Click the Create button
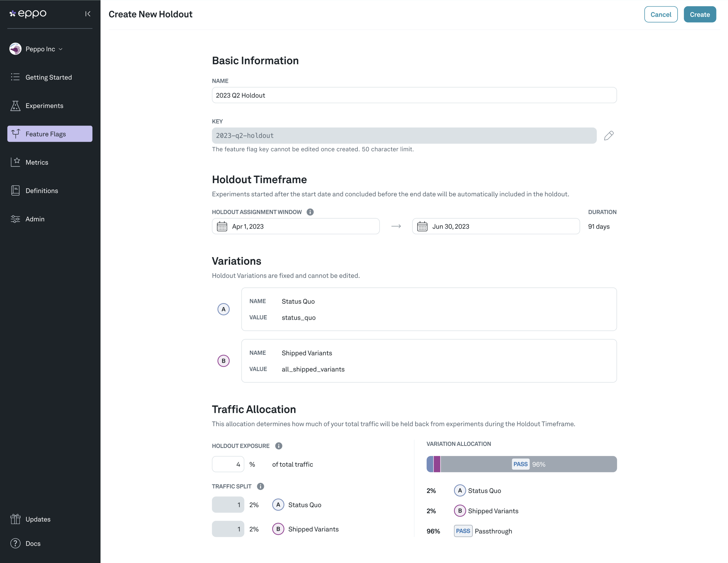 699,14
